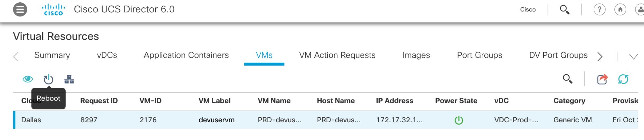Refresh the VM table
644x140 pixels.
point(623,79)
